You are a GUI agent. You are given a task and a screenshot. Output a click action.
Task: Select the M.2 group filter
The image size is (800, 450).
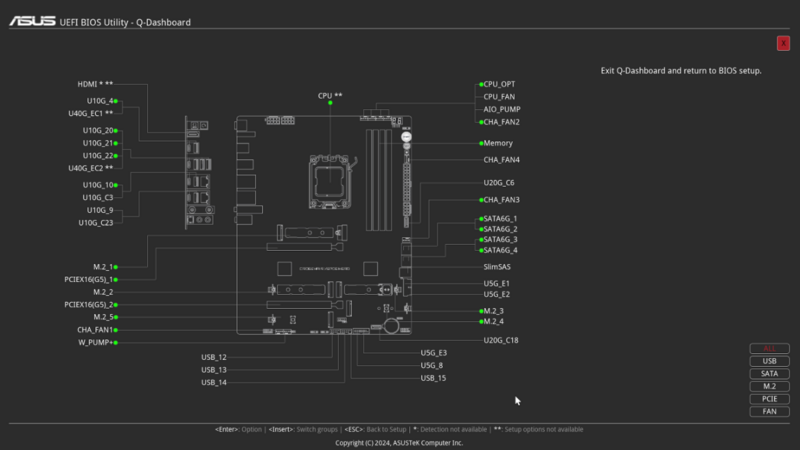pyautogui.click(x=769, y=386)
